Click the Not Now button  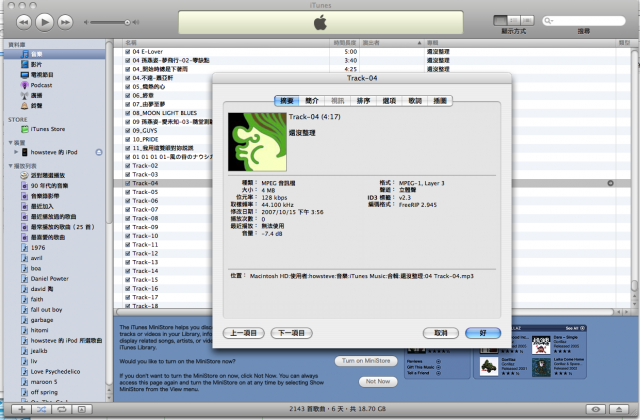click(378, 381)
